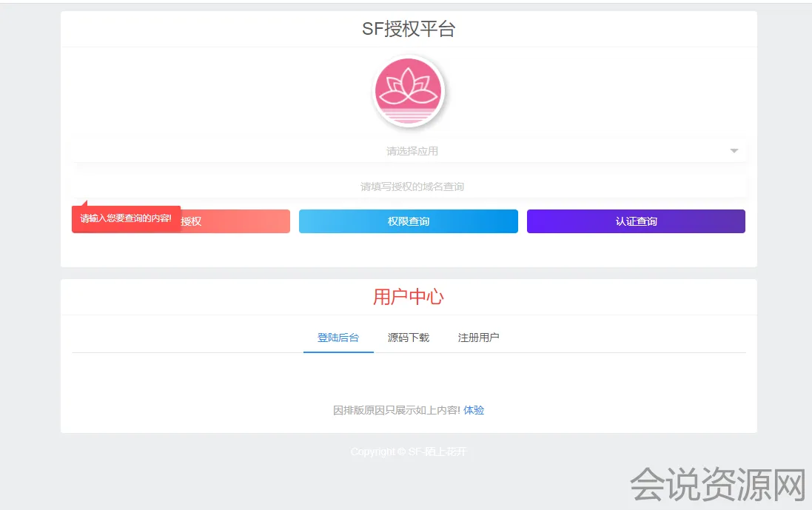Image resolution: width=812 pixels, height=510 pixels.
Task: Click the dropdown arrow of the application selector
Action: point(734,151)
